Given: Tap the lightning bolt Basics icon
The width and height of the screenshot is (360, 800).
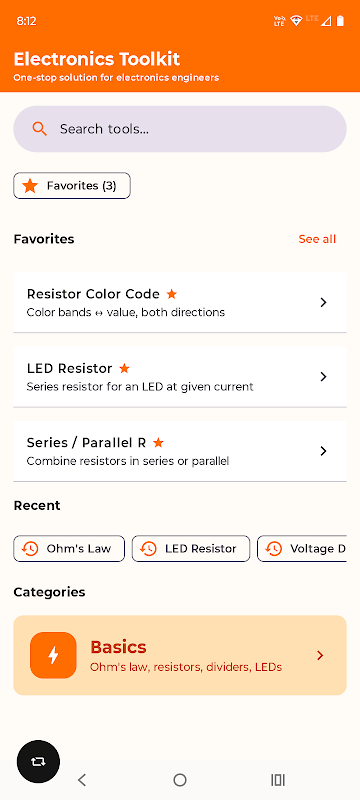Looking at the screenshot, I should 53,655.
